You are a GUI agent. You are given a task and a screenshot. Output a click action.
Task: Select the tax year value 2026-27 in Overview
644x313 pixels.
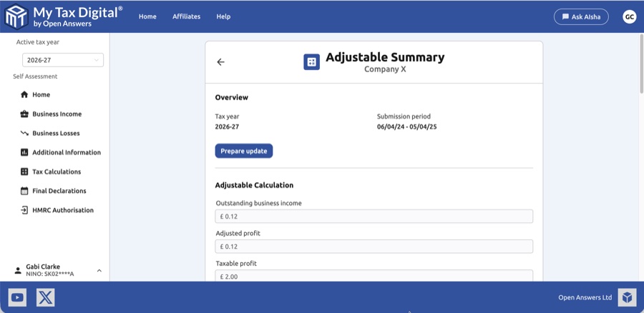(x=227, y=126)
